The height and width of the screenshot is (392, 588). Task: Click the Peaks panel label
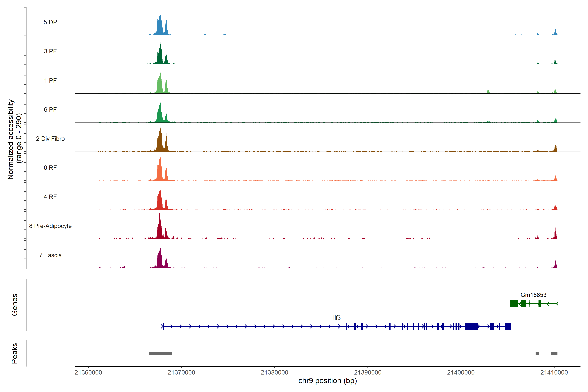coord(15,353)
